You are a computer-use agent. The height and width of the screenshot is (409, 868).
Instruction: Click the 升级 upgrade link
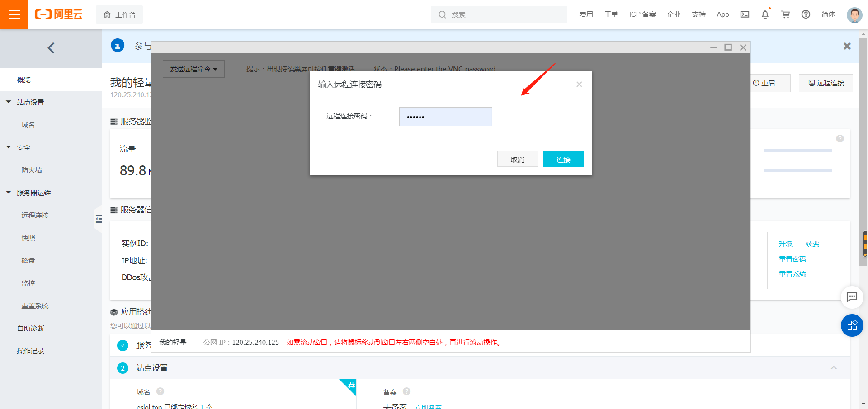[785, 244]
